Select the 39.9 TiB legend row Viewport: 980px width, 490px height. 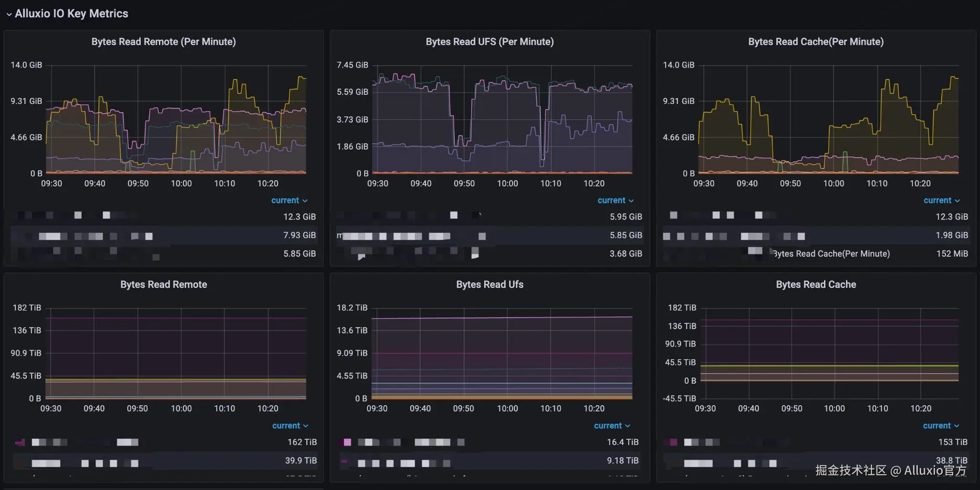(164, 461)
